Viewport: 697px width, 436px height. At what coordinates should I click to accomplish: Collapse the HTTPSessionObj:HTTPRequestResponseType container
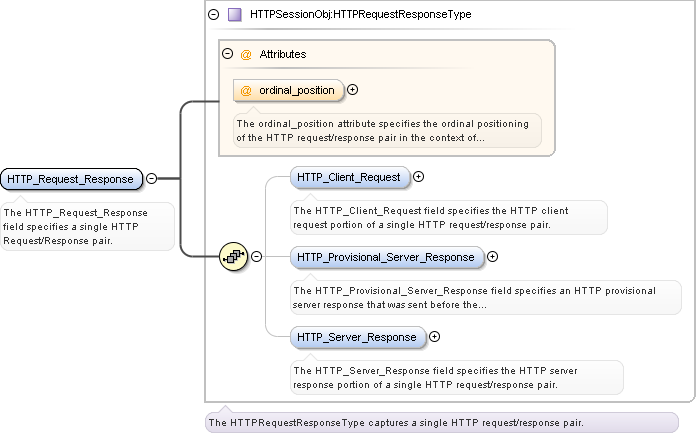[x=213, y=15]
